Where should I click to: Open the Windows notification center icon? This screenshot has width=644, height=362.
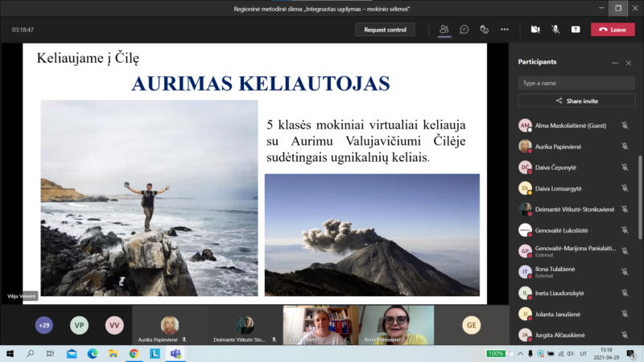coord(631,353)
